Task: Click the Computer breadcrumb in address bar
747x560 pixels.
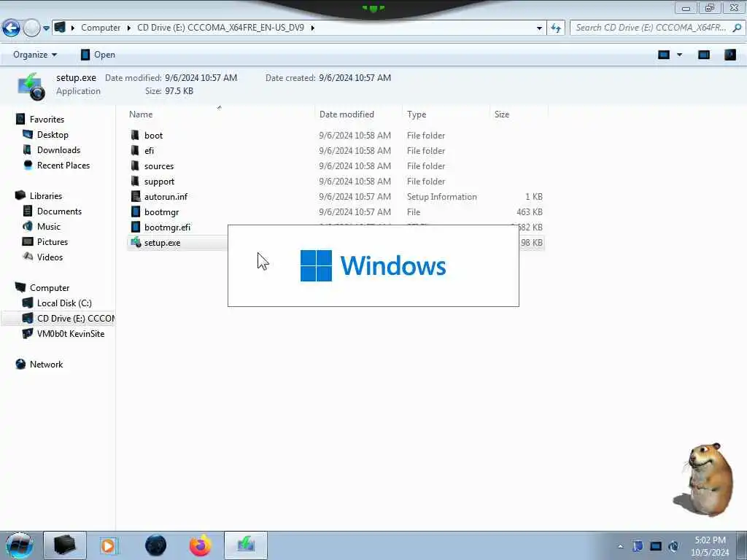Action: point(101,28)
